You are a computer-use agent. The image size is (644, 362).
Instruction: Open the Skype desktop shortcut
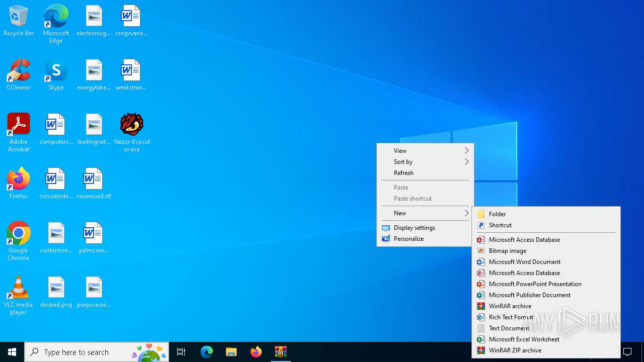click(56, 75)
